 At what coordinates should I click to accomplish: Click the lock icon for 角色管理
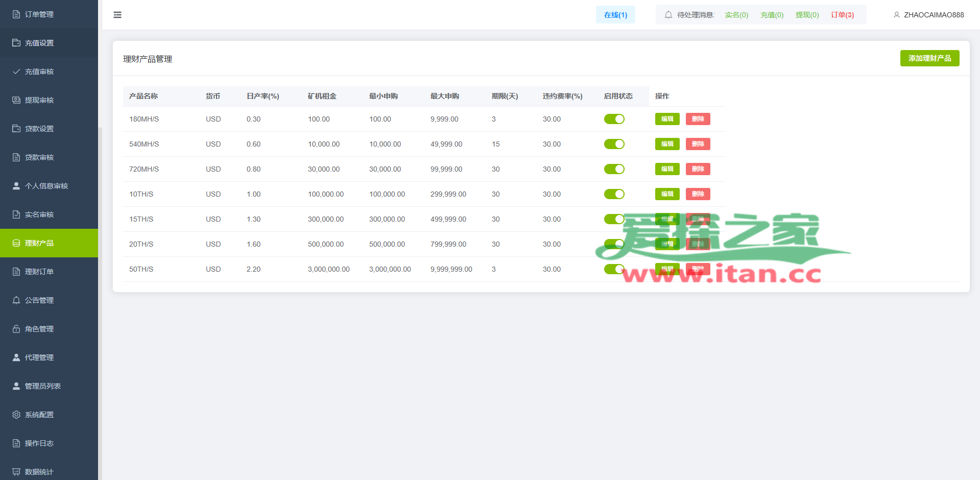16,329
